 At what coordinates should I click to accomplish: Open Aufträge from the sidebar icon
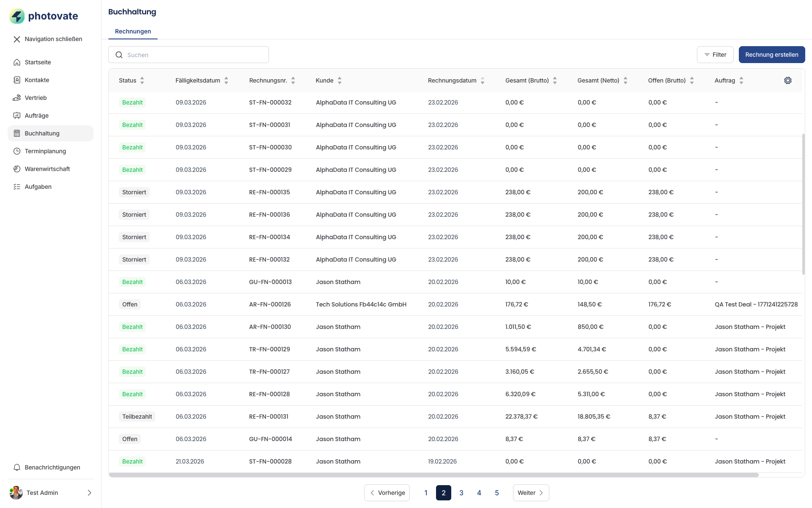tap(17, 116)
